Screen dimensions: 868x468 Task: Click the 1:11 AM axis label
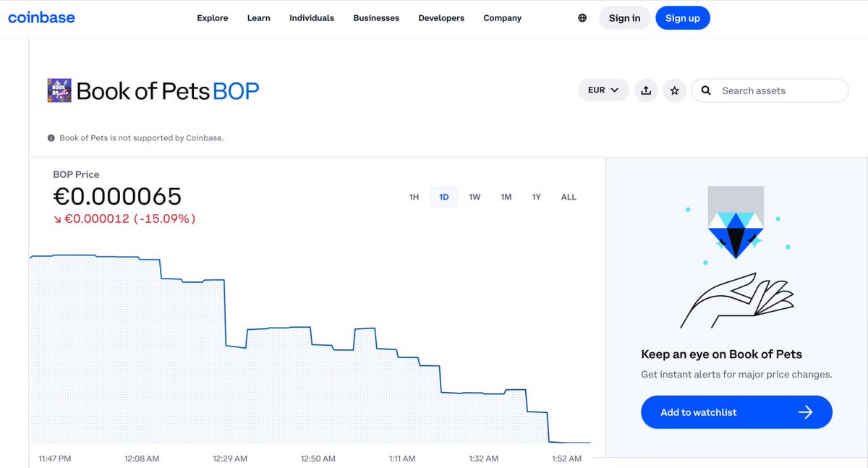401,459
